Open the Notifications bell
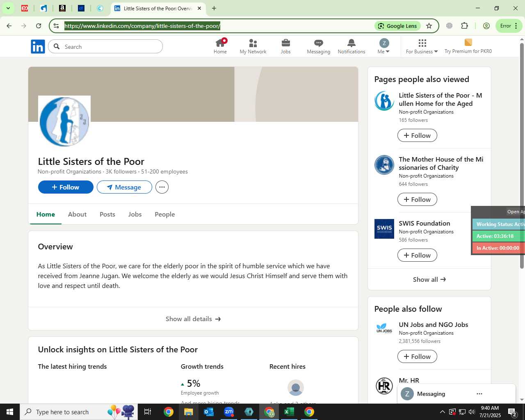This screenshot has width=525, height=420. 352,46
